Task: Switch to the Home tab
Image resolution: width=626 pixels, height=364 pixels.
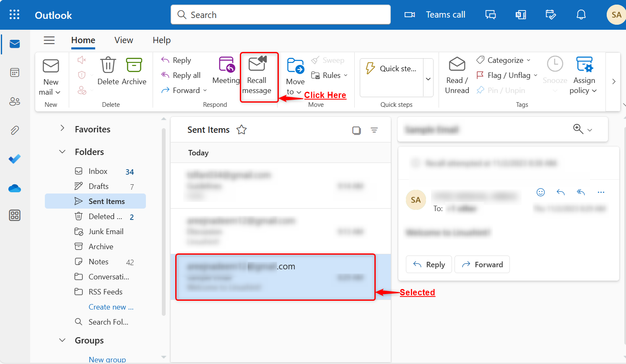Action: pyautogui.click(x=83, y=40)
